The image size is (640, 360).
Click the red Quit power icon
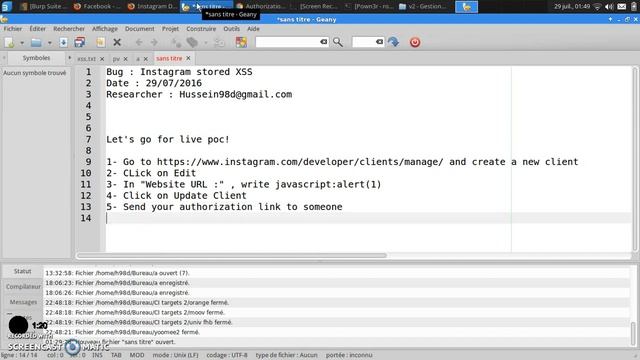tap(415, 42)
